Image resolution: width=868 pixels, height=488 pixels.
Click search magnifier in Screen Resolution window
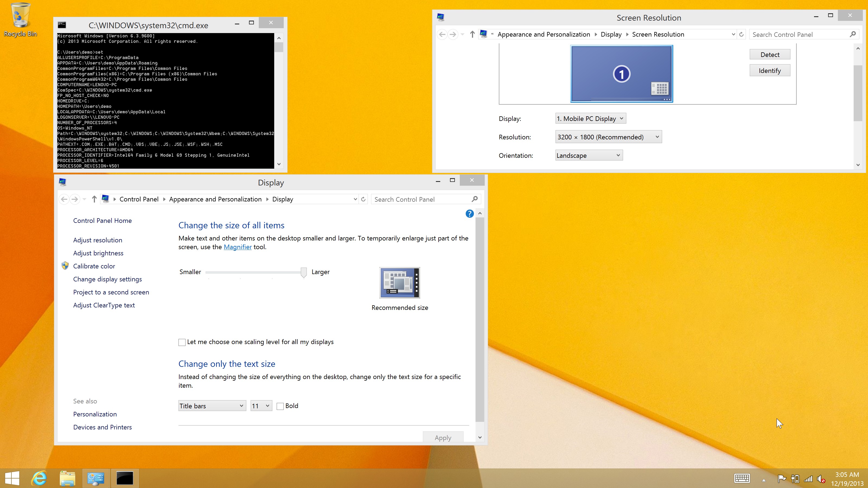(x=853, y=34)
